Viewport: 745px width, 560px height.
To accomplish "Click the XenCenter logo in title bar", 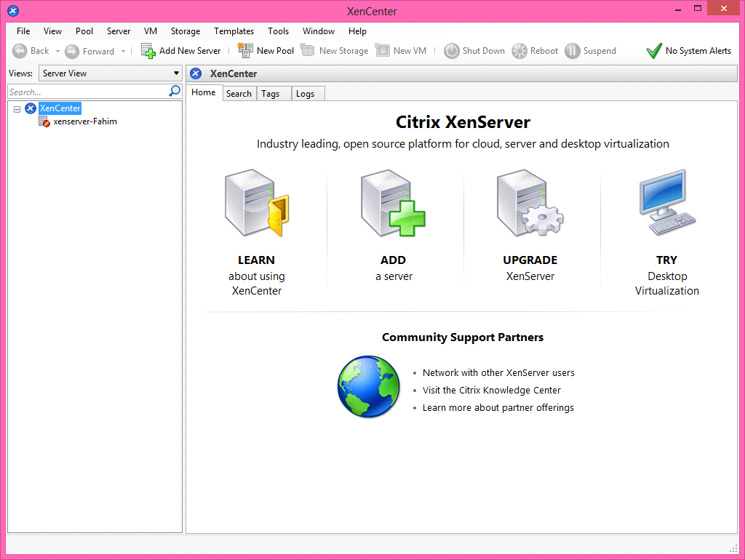I will 13,10.
